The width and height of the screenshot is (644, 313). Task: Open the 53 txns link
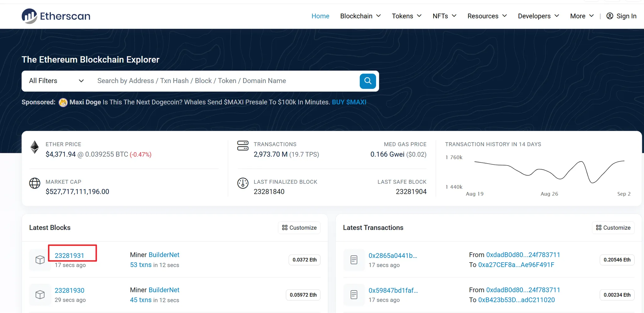141,265
